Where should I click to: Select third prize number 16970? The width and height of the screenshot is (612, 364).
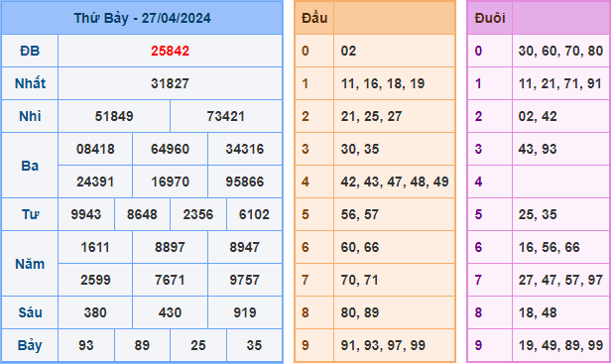[171, 182]
